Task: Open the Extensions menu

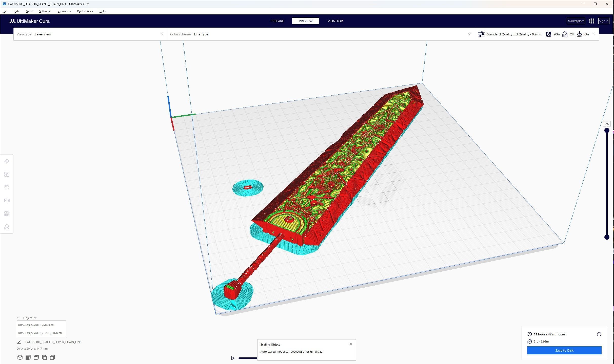Action: [x=64, y=11]
